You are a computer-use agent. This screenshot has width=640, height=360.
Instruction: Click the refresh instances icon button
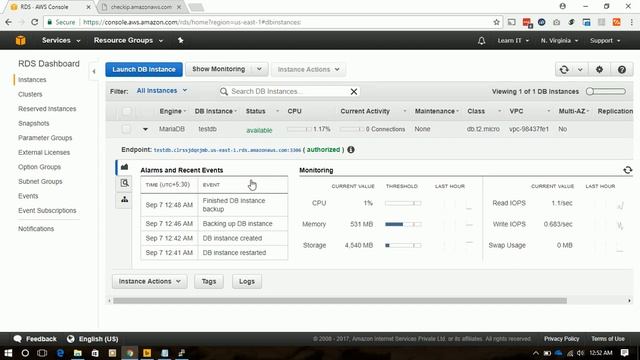(x=564, y=70)
